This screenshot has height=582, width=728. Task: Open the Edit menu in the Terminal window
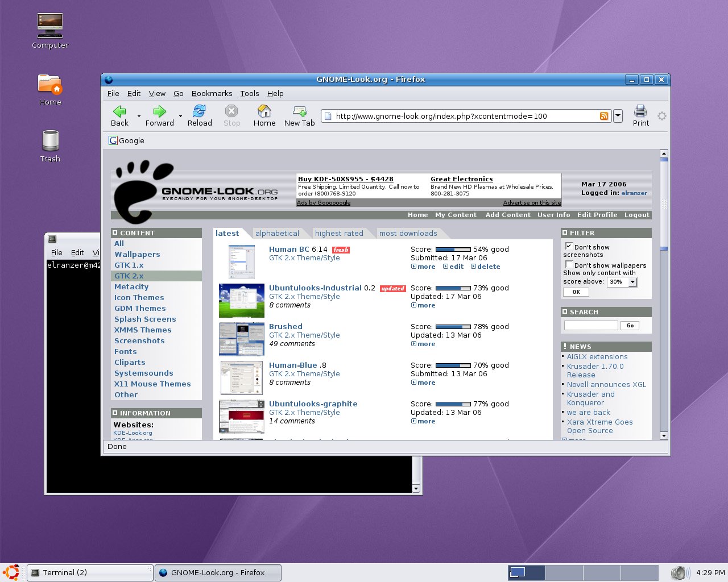77,253
